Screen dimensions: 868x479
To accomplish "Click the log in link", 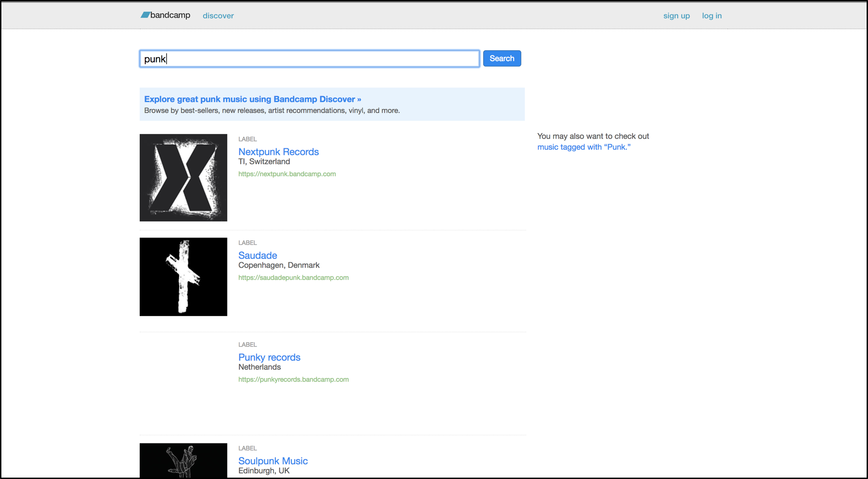I will pos(712,16).
